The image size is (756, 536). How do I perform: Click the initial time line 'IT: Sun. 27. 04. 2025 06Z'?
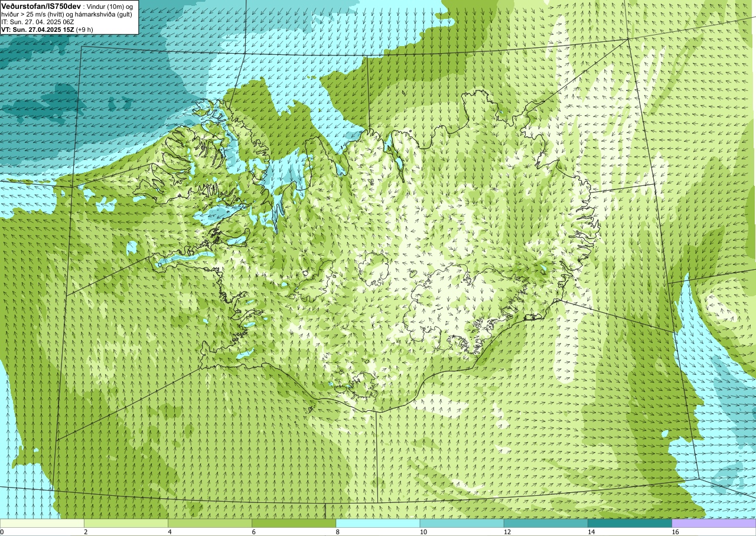point(37,22)
